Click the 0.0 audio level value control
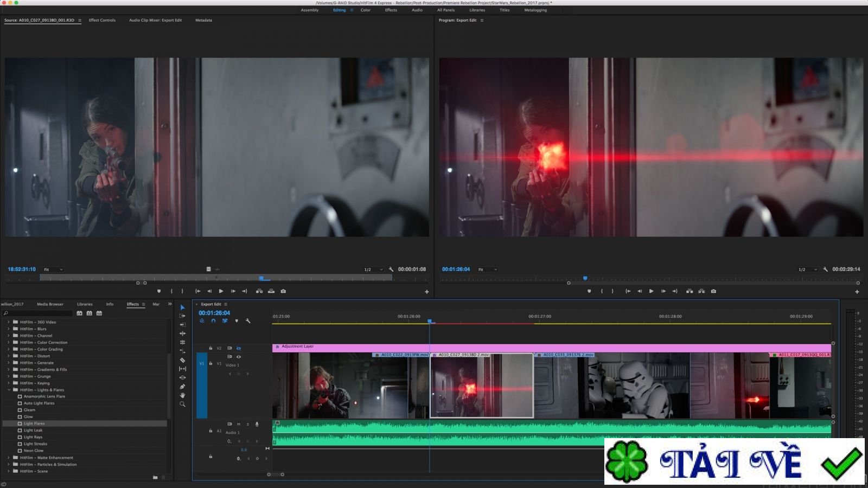Screen dimensions: 868x488 244,450
